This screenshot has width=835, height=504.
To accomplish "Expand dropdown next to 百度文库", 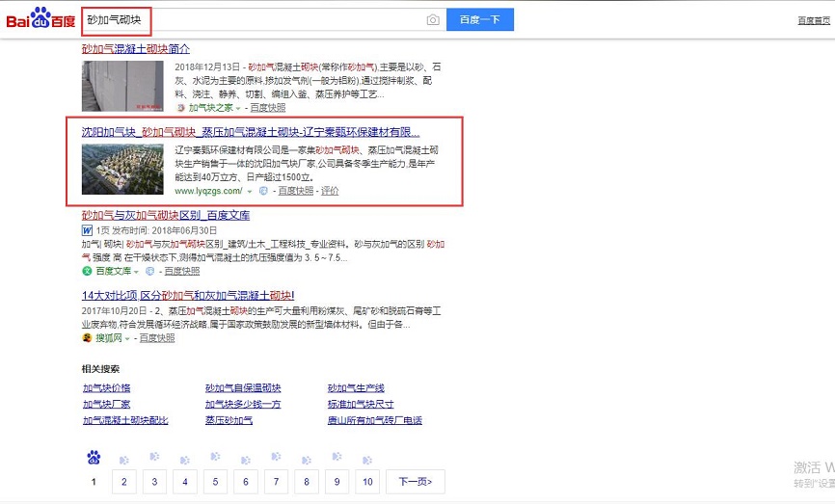I will 136,272.
